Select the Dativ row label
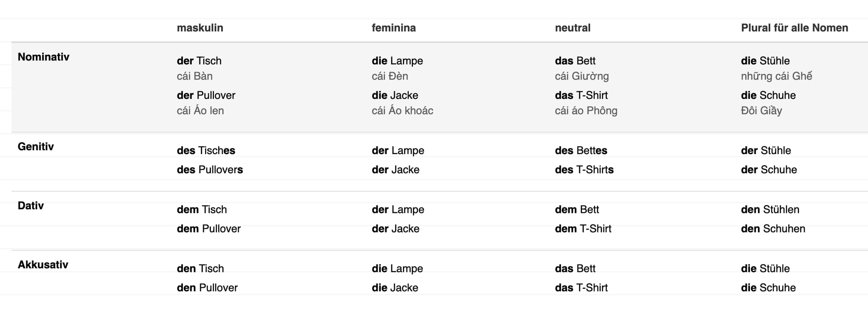This screenshot has width=868, height=312. click(31, 206)
